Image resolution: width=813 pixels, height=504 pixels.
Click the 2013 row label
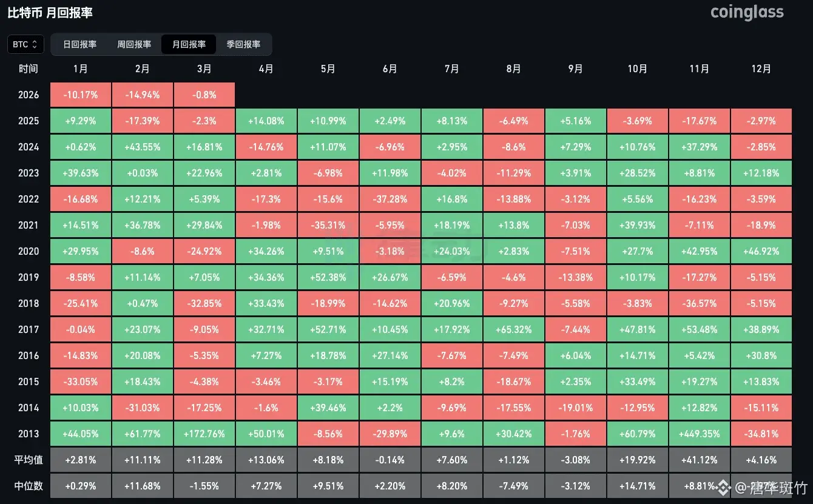click(29, 434)
